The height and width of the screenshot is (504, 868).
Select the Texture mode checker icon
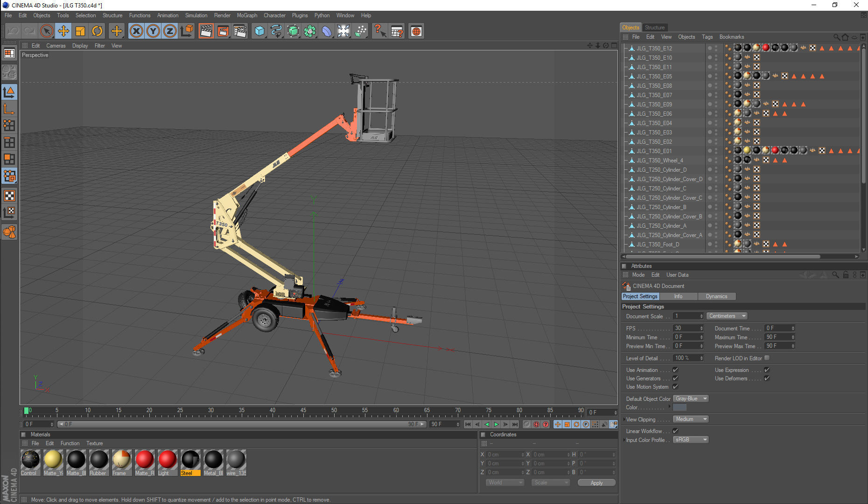pyautogui.click(x=9, y=196)
